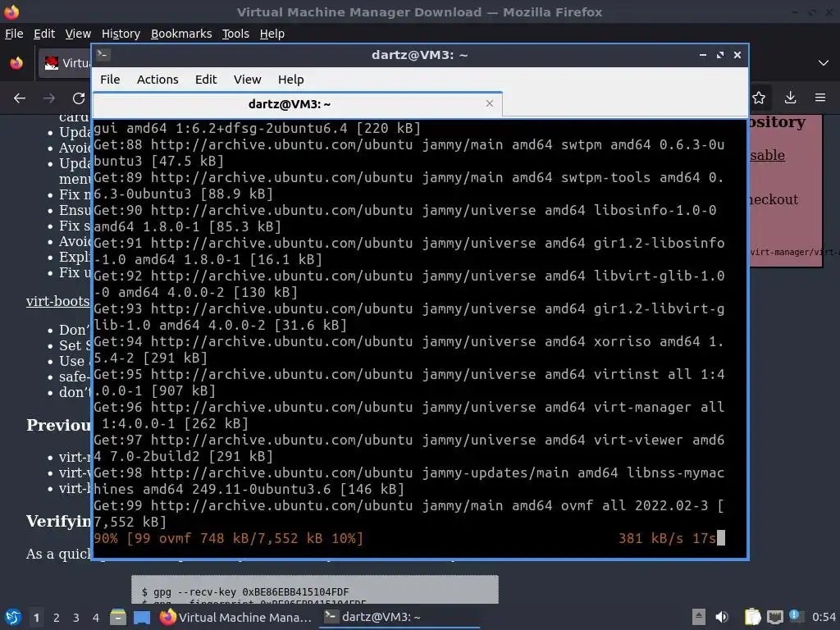This screenshot has width=840, height=630.
Task: Open Firefox View menu
Action: click(78, 34)
